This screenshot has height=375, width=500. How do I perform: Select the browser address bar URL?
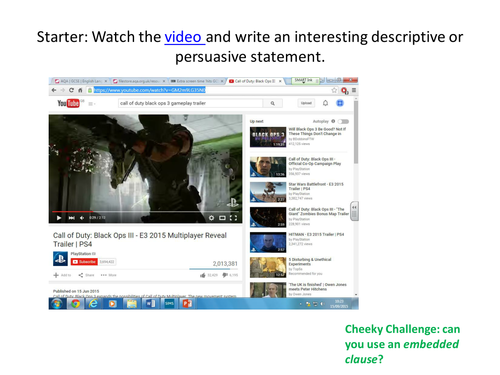[x=149, y=90]
